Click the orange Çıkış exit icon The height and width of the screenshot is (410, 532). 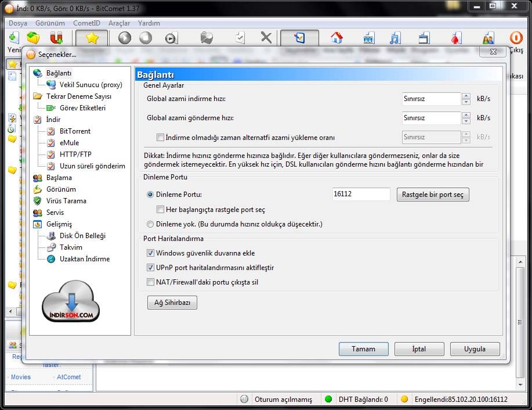coord(516,38)
